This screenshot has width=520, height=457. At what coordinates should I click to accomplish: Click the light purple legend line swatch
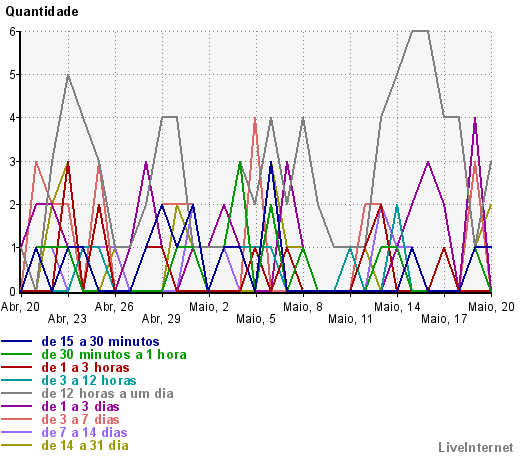click(x=16, y=432)
